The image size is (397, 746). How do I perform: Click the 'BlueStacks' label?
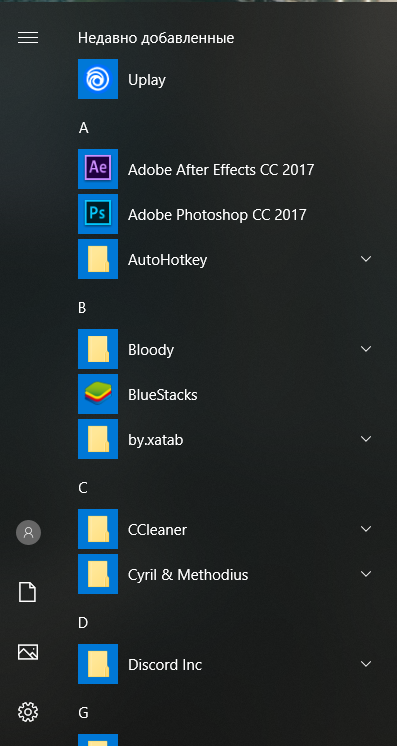(163, 394)
